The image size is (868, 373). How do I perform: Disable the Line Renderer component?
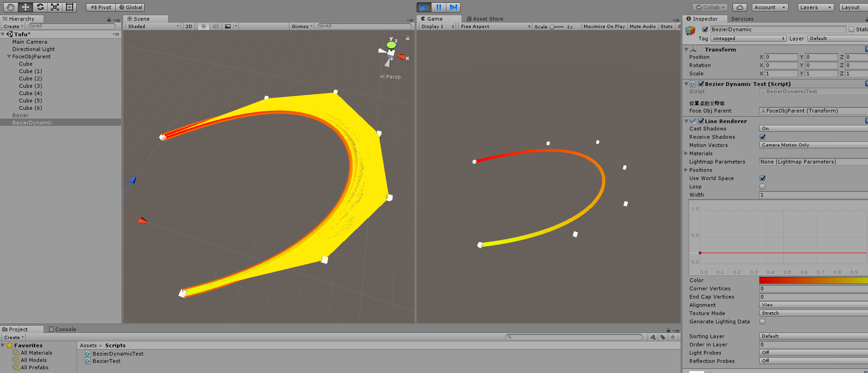point(701,121)
